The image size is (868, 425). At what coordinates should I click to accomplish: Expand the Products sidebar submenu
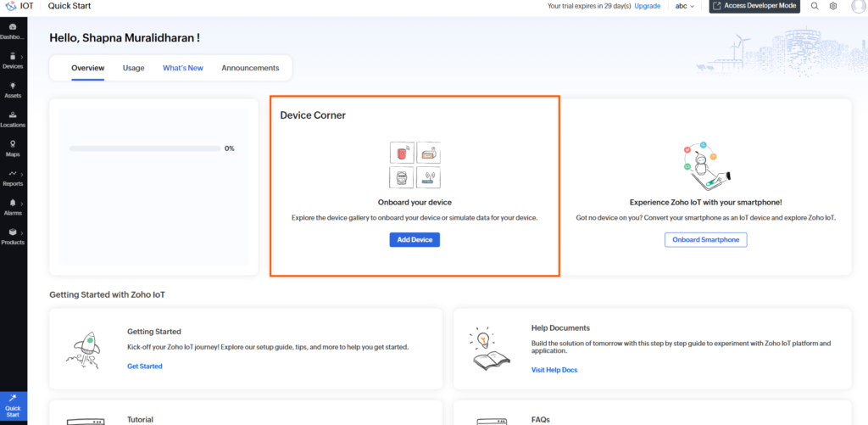[x=21, y=232]
